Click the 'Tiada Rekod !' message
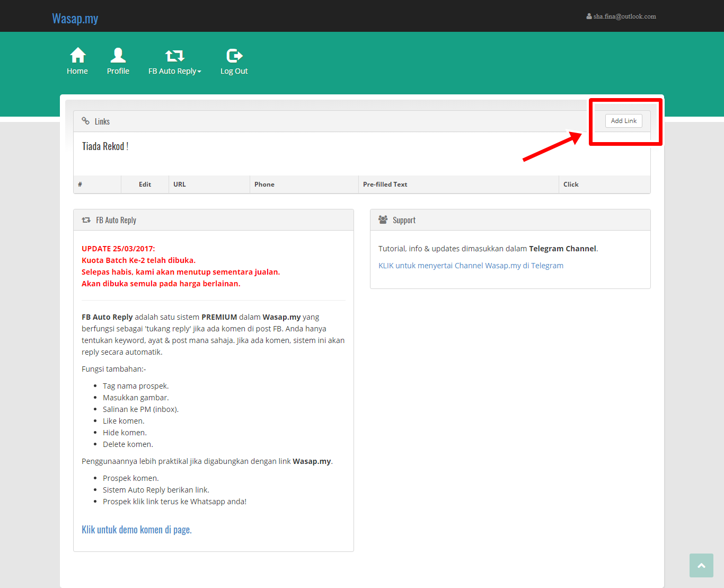 click(x=105, y=146)
